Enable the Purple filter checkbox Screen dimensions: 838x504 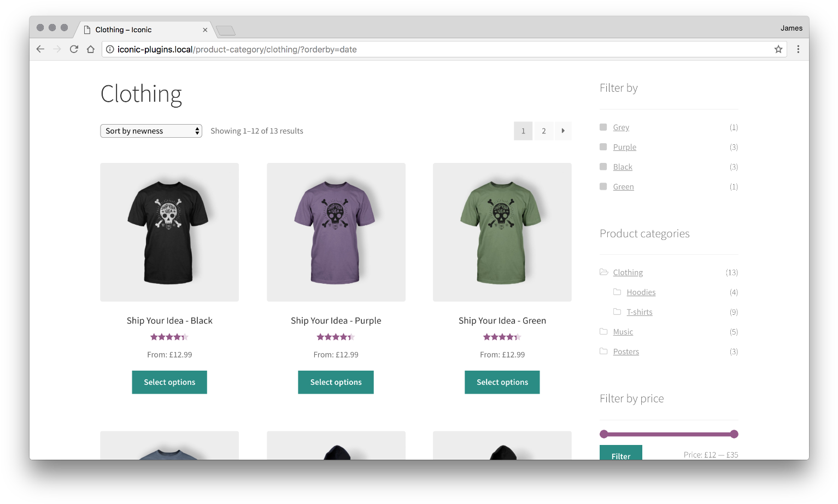(603, 146)
